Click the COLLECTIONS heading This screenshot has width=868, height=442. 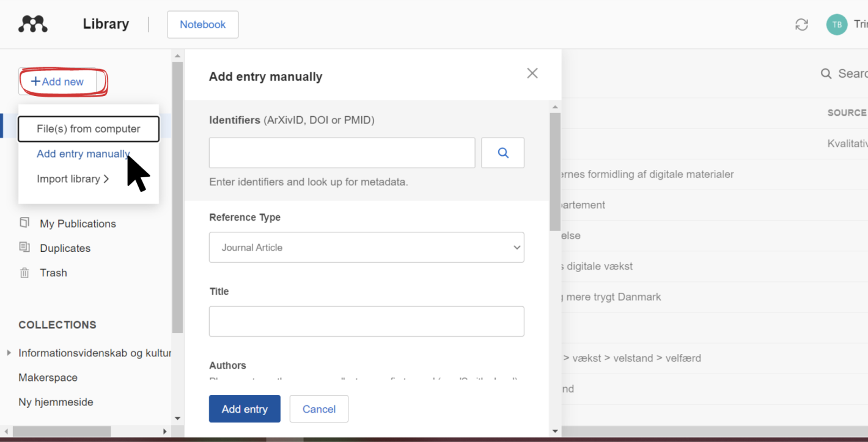tap(57, 325)
